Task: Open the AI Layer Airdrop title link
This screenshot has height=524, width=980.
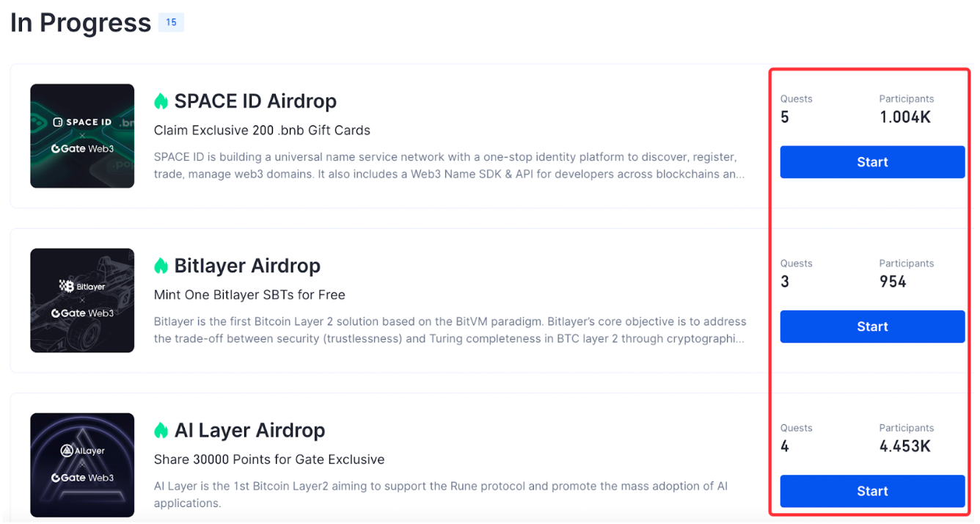Action: 249,430
